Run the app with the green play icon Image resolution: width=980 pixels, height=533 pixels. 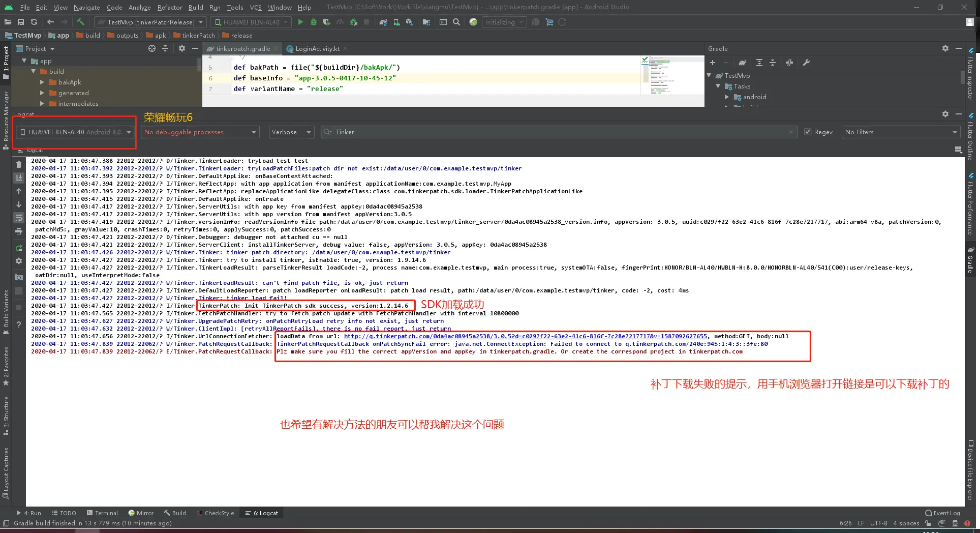pos(300,22)
